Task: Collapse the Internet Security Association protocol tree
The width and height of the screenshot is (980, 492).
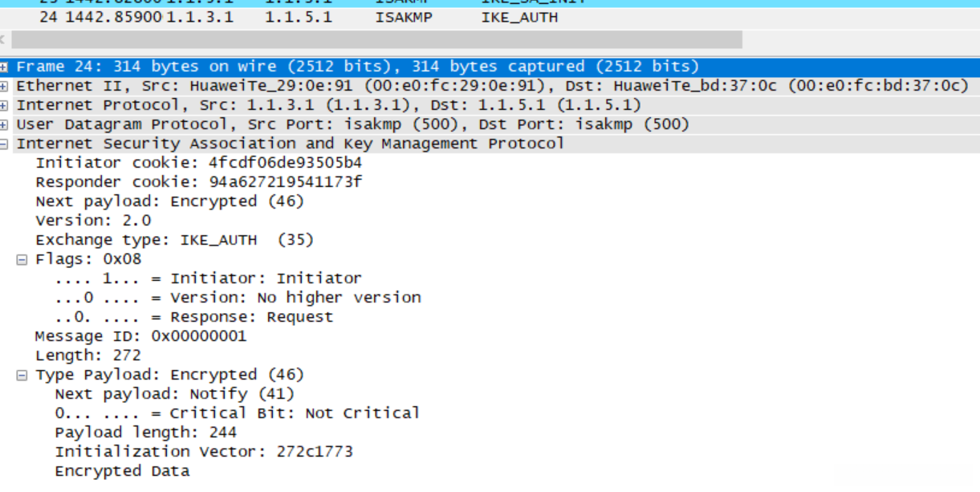Action: 5,144
